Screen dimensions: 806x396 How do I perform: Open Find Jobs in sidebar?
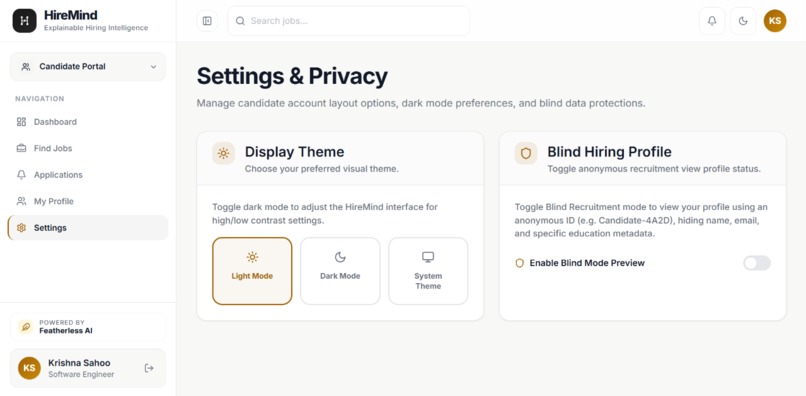[88, 148]
